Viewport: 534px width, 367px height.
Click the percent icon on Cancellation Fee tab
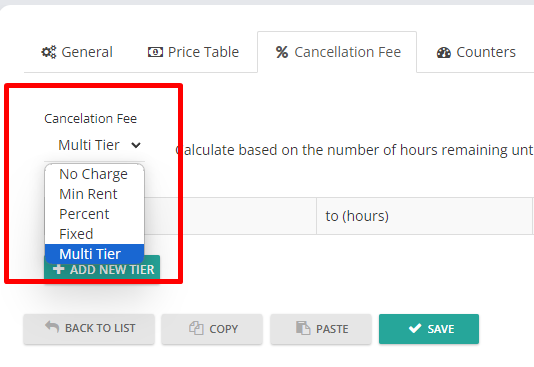282,52
